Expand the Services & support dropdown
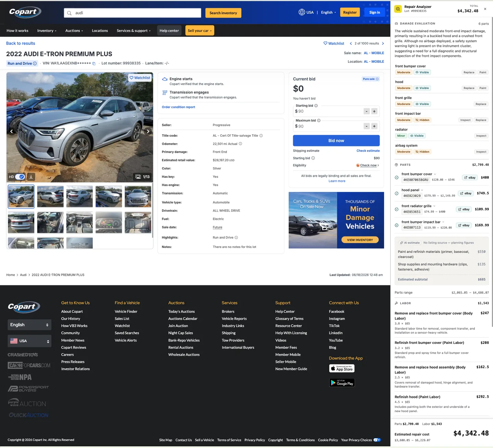Screen dimensions: 493x448 pos(134,31)
